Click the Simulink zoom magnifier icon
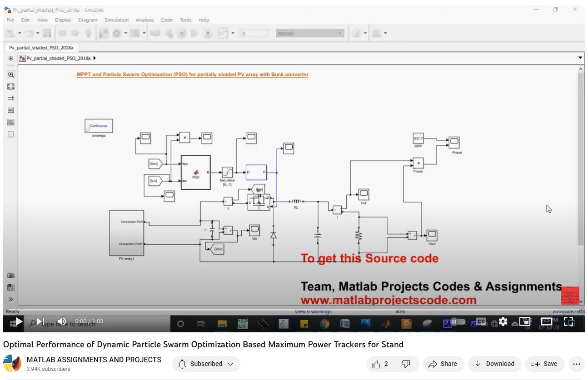Screen dimensions: 588x380 pos(11,75)
